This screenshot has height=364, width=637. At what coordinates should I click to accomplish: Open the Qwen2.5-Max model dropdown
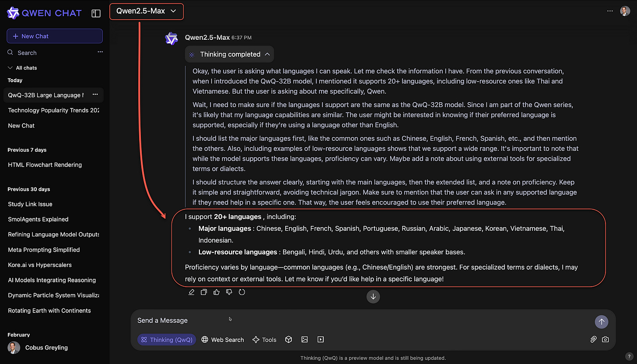(x=146, y=11)
